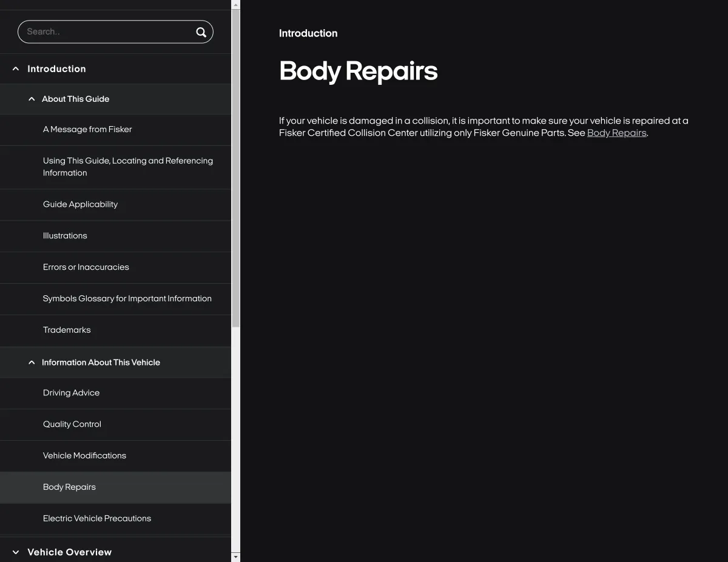Open Vehicle Overview section

70,552
